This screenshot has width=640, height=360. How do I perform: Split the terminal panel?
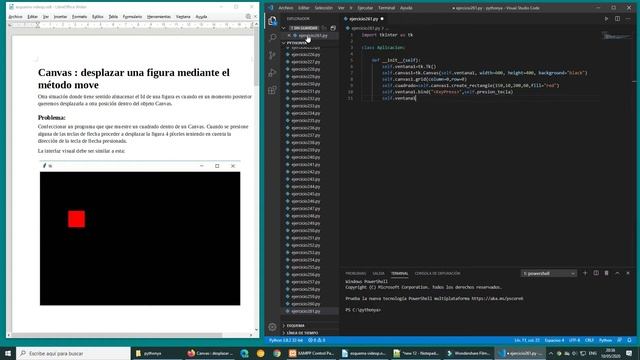(x=596, y=273)
